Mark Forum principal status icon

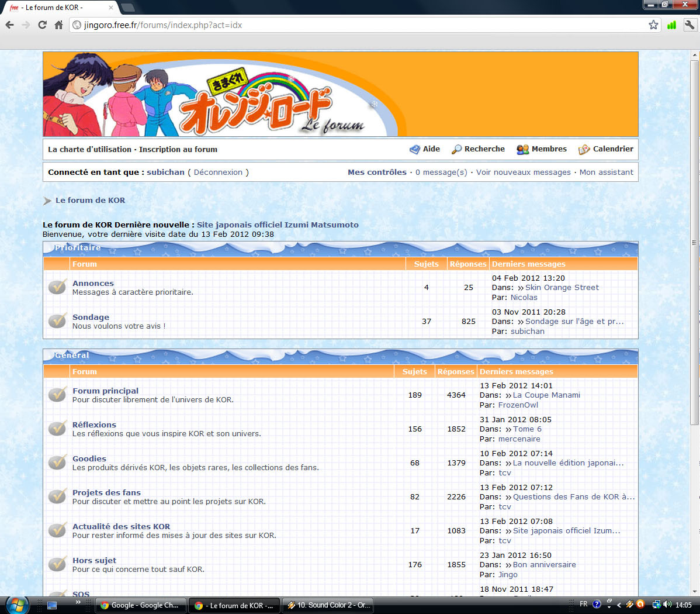click(x=57, y=395)
